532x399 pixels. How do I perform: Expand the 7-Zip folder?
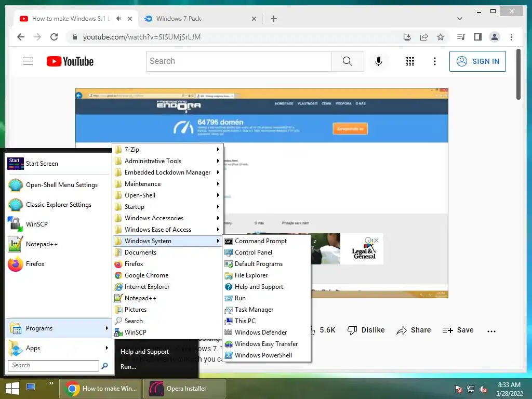tap(167, 150)
